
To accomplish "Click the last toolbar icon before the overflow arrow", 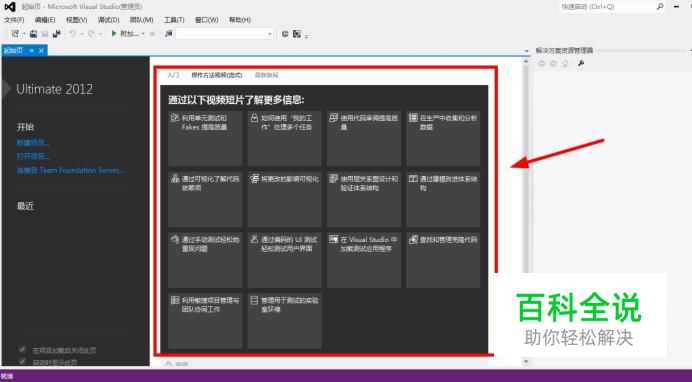I will (x=297, y=34).
